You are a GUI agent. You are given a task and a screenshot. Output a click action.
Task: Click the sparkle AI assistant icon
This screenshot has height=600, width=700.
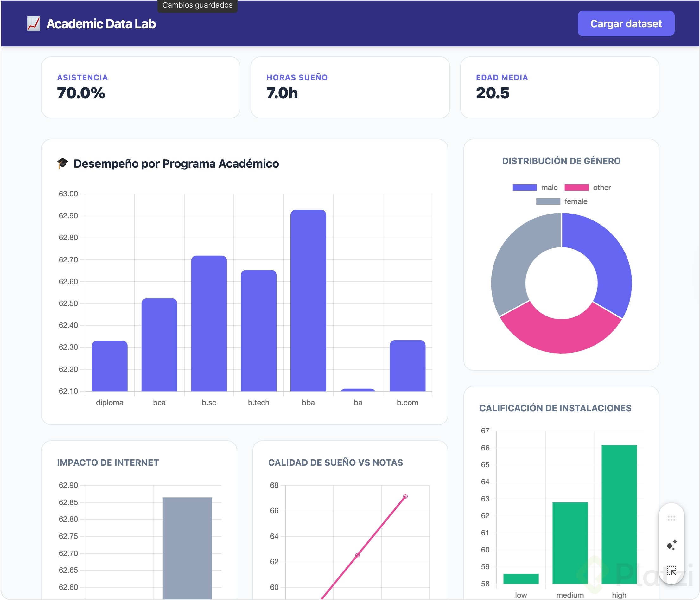tap(671, 545)
